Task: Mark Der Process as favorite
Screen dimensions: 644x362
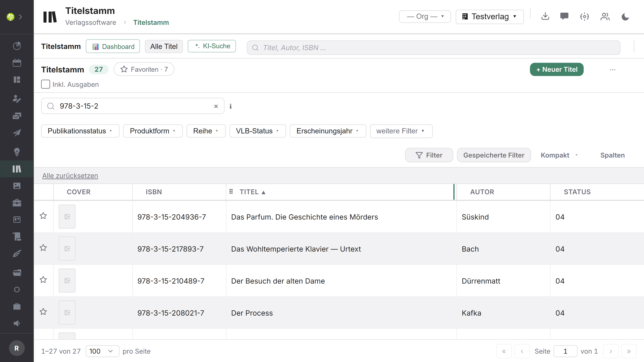Action: (x=43, y=312)
